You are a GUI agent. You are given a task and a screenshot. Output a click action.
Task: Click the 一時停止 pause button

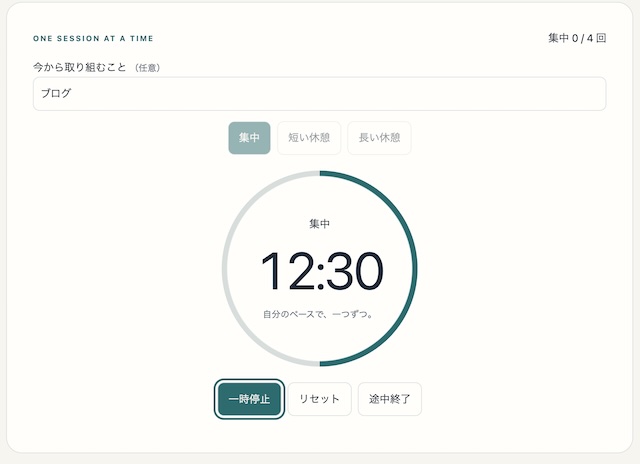(x=249, y=399)
